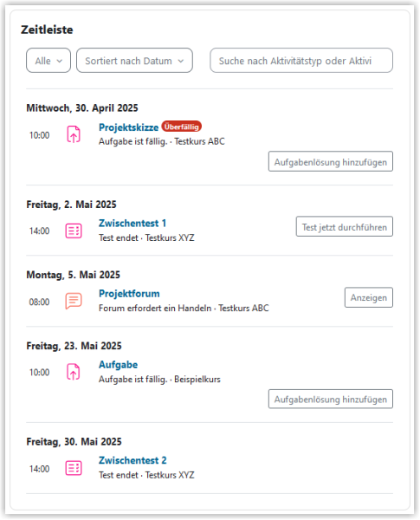Click the Zwischentest 1 quiz icon
The width and height of the screenshot is (420, 520).
(x=74, y=231)
